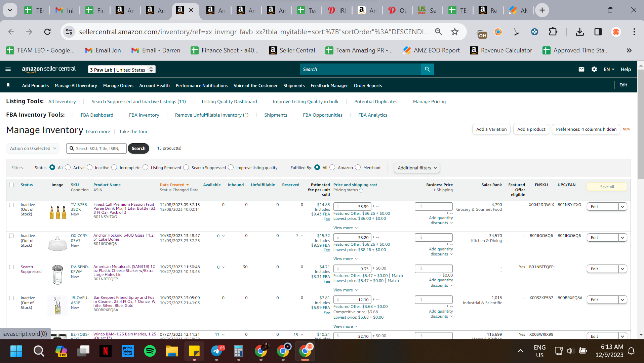Click the price field showing 35.99
The width and height of the screenshot is (644, 363).
[x=353, y=206]
